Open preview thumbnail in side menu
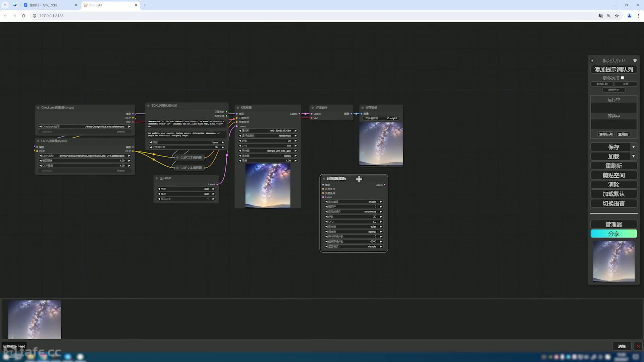 coord(613,261)
